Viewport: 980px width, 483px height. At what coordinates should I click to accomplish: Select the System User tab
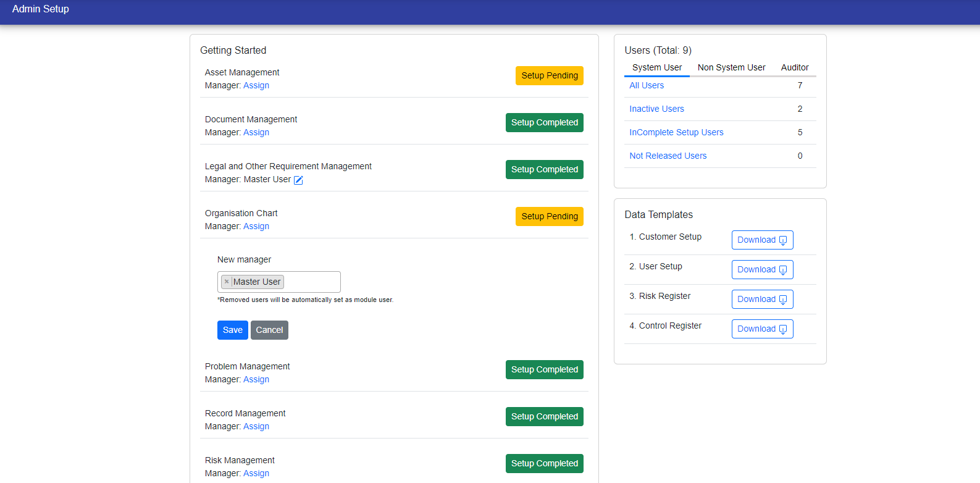[656, 67]
